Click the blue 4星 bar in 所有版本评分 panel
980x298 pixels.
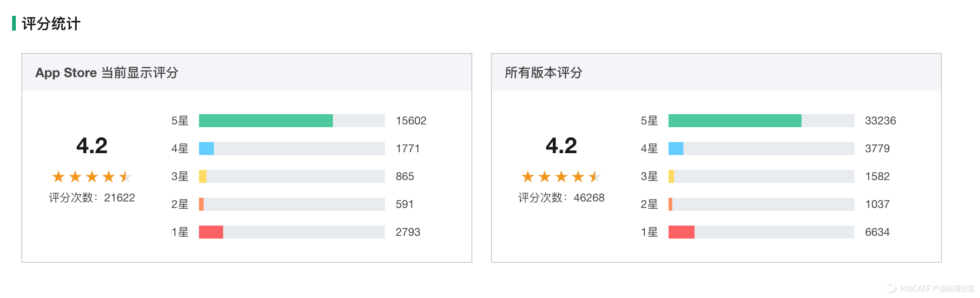tap(676, 149)
